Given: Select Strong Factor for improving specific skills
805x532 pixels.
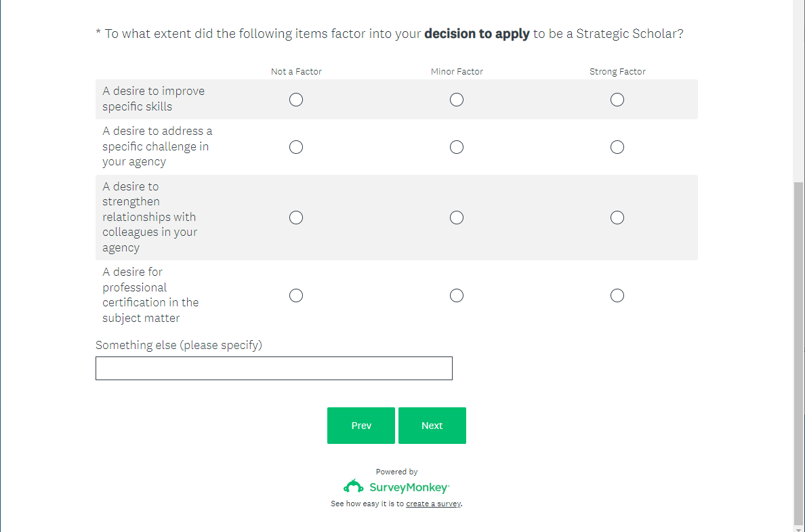Looking at the screenshot, I should coord(617,100).
